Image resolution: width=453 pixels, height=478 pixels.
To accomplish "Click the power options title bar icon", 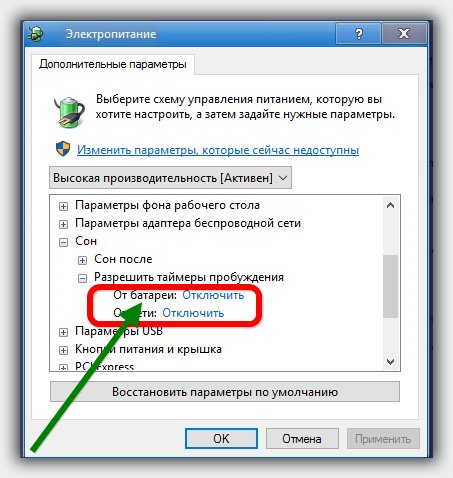I will (x=36, y=34).
